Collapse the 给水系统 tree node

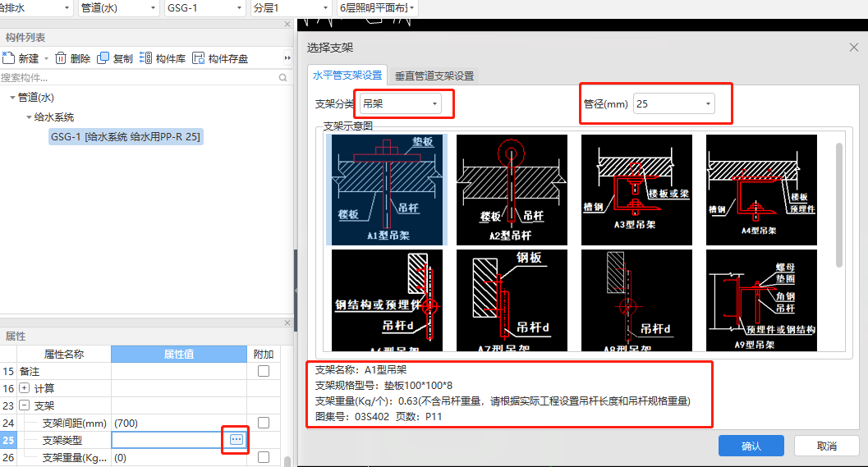click(29, 117)
